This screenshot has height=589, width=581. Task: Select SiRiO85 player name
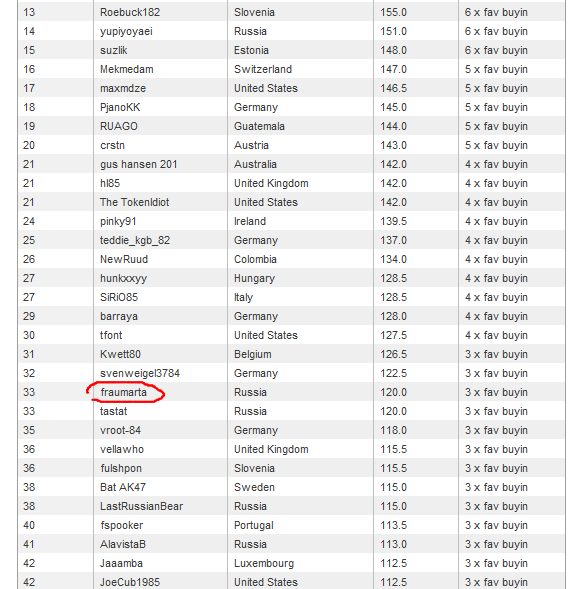(119, 297)
